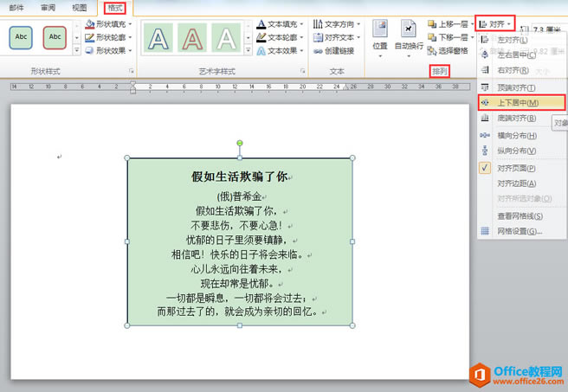Expand the WordArt styles gallery More button
This screenshot has width=568, height=392.
pyautogui.click(x=248, y=50)
